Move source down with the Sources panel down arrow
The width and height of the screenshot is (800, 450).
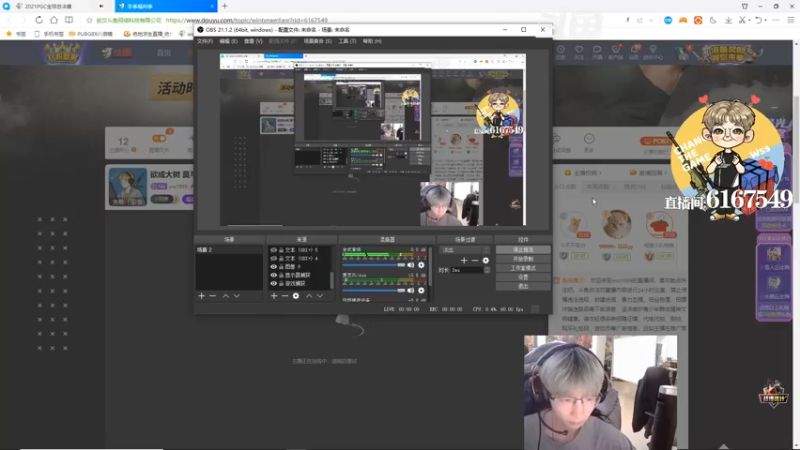320,296
